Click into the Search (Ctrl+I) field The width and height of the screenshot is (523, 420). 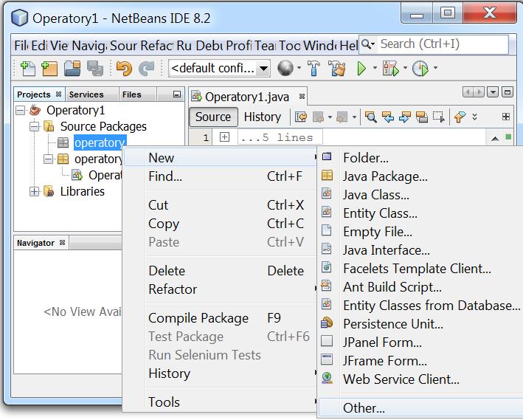(x=443, y=44)
